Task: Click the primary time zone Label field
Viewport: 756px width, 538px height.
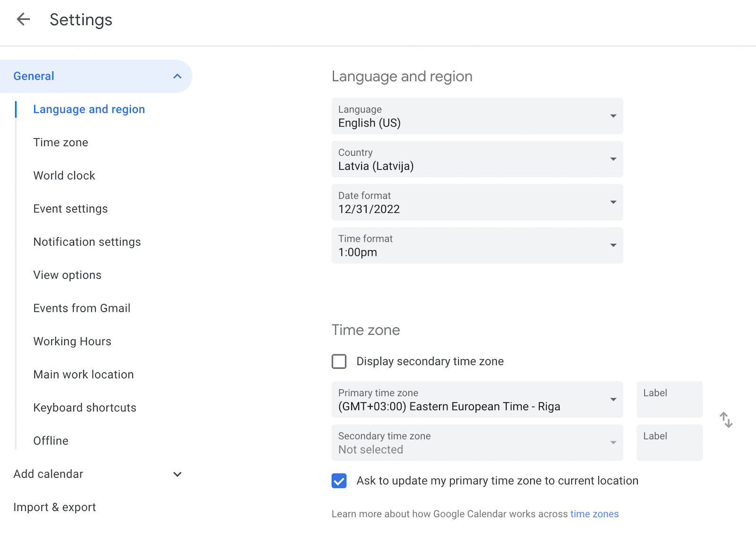Action: [669, 400]
